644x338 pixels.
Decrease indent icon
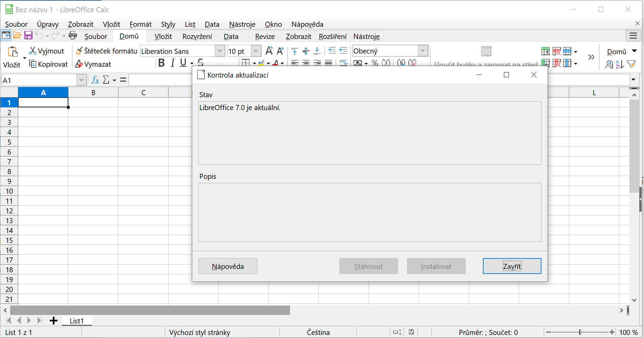click(343, 50)
